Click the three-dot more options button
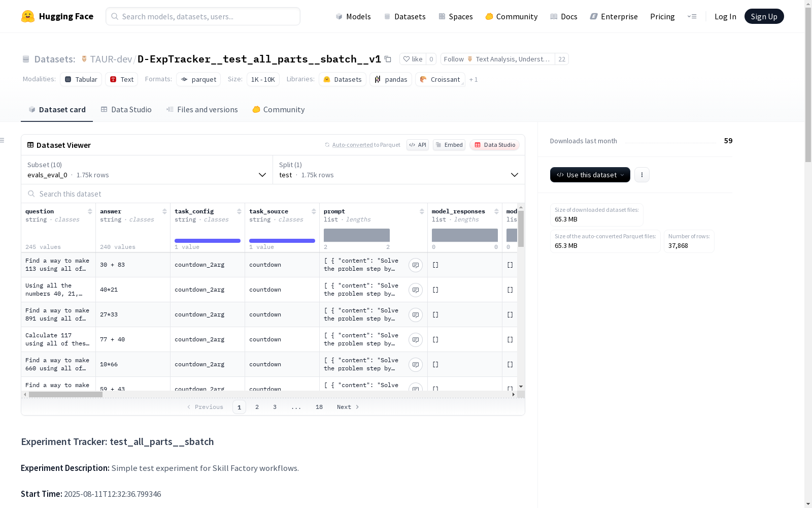The image size is (812, 508). 642,175
